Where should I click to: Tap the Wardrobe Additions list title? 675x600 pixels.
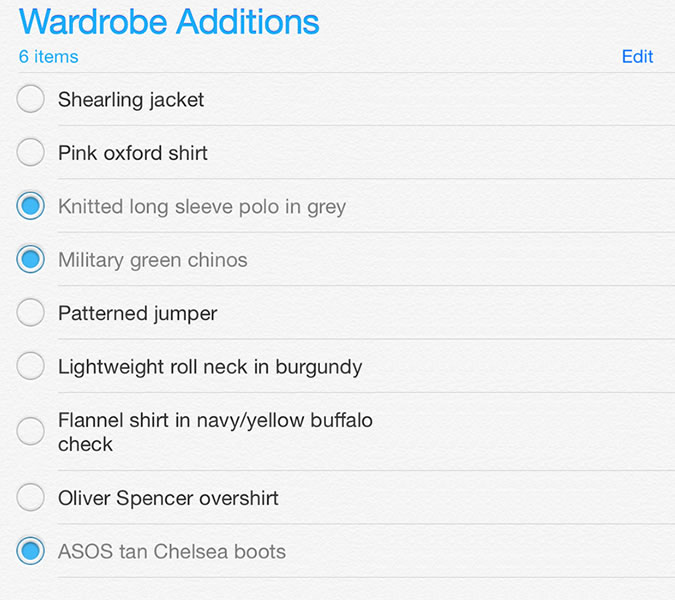coord(169,22)
